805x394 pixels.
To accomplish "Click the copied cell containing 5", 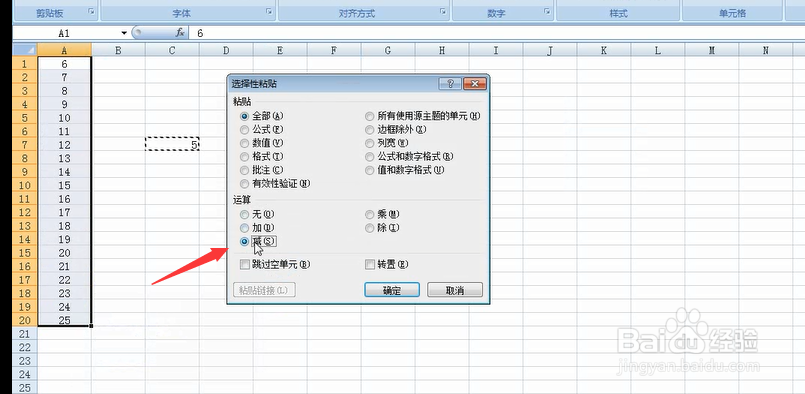I will pyautogui.click(x=172, y=145).
